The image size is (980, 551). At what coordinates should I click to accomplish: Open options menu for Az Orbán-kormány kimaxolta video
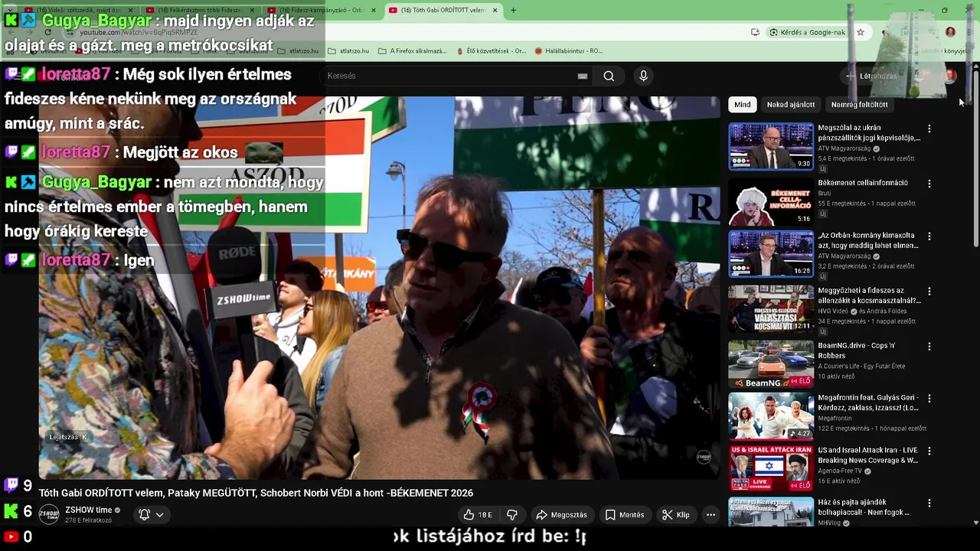coord(929,236)
